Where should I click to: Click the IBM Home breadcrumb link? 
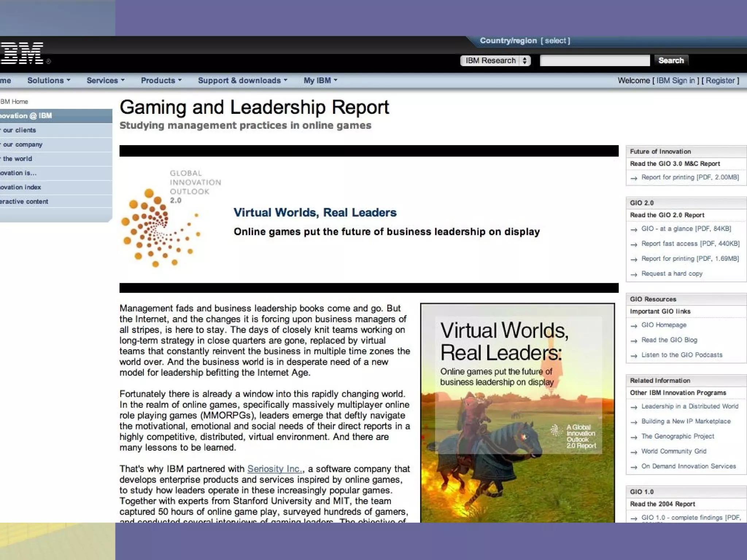pos(14,102)
